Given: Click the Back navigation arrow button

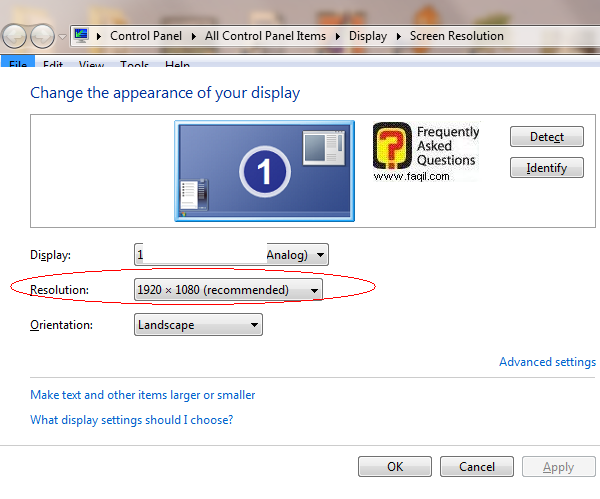Looking at the screenshot, I should (14, 37).
